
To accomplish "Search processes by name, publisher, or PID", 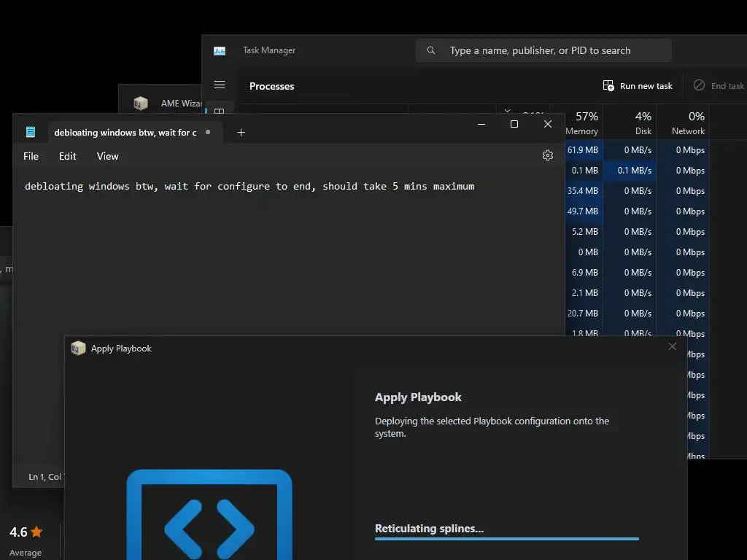I will (x=543, y=50).
